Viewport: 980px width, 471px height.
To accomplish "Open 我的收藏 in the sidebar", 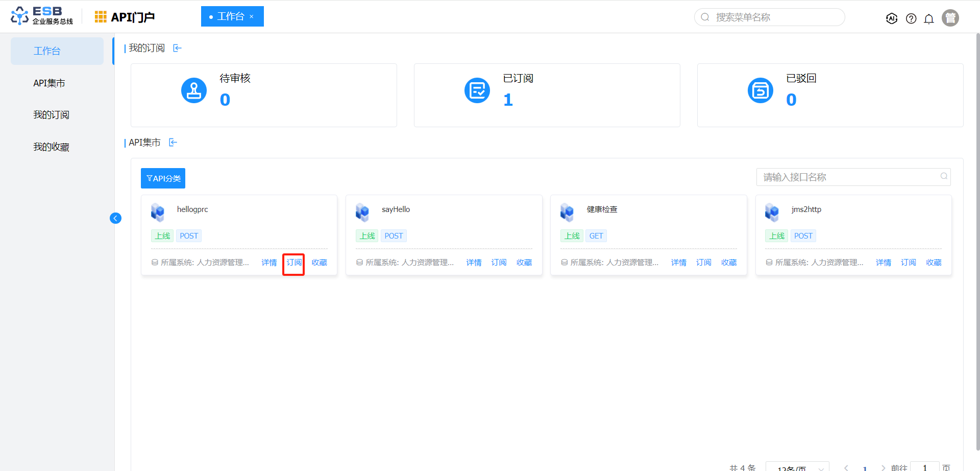I will click(x=51, y=147).
